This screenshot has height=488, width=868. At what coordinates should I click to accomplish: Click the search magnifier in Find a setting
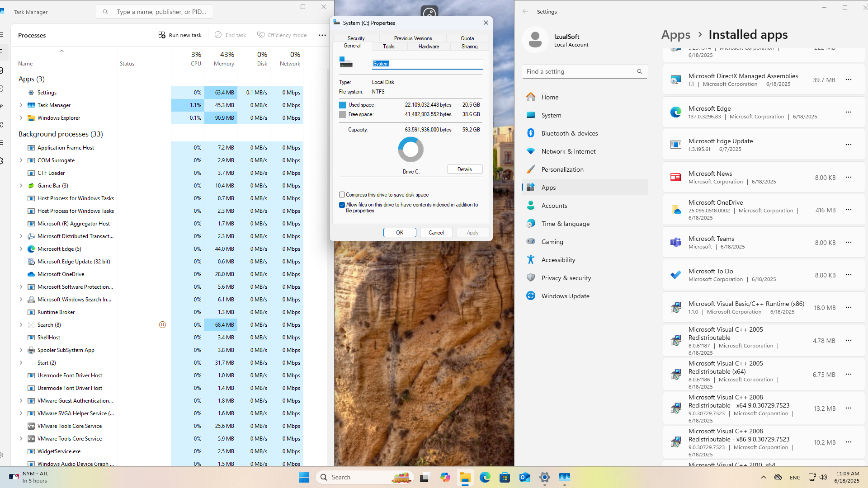tap(640, 71)
